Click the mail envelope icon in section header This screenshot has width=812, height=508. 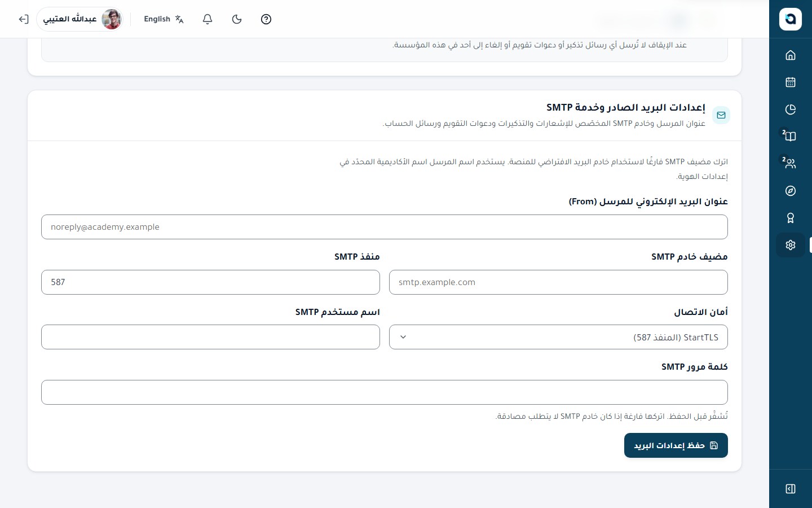tap(721, 115)
